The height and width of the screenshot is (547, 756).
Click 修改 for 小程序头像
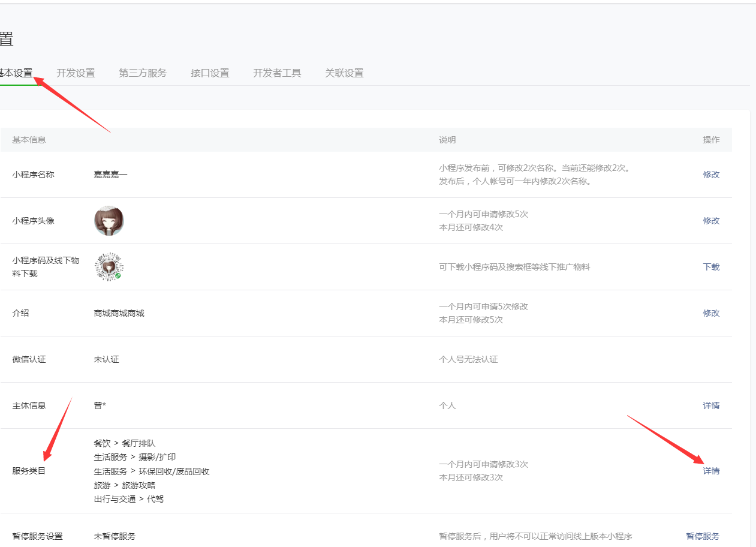[711, 221]
